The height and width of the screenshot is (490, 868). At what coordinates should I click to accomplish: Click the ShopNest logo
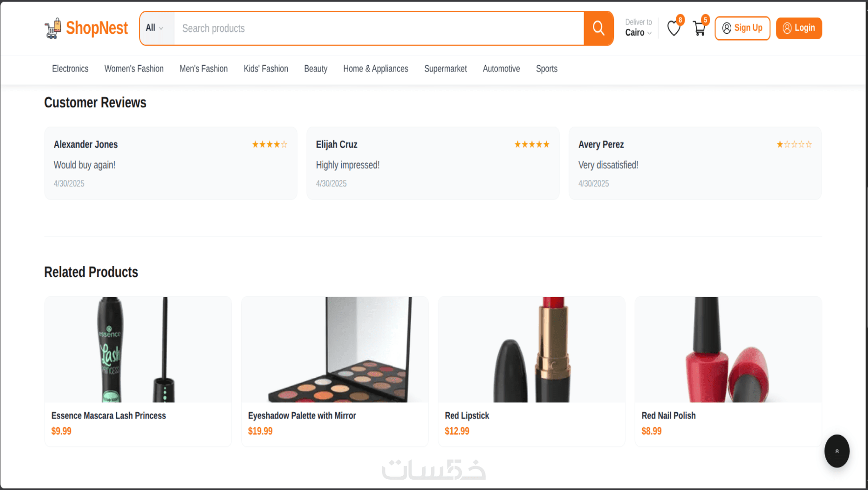click(x=86, y=28)
